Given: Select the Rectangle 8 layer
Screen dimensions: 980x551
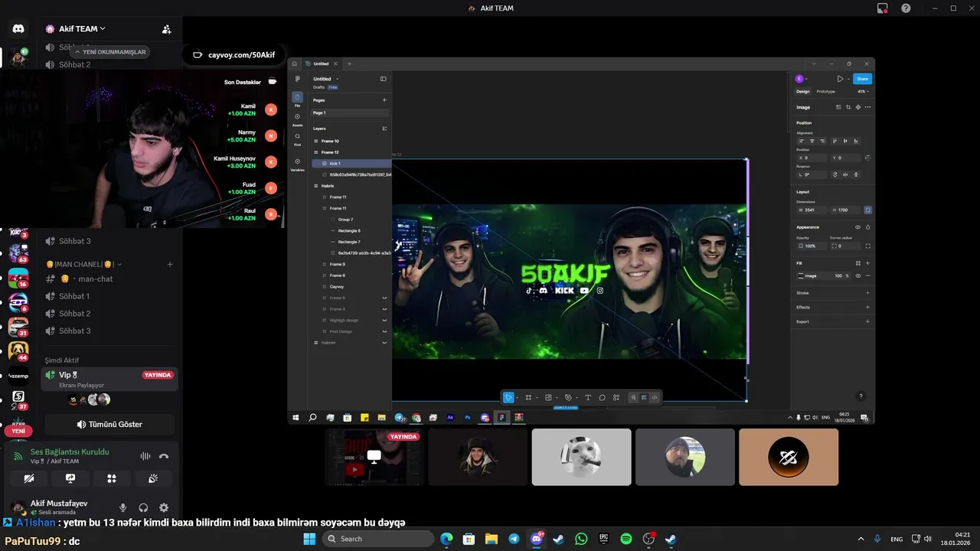Looking at the screenshot, I should point(351,230).
